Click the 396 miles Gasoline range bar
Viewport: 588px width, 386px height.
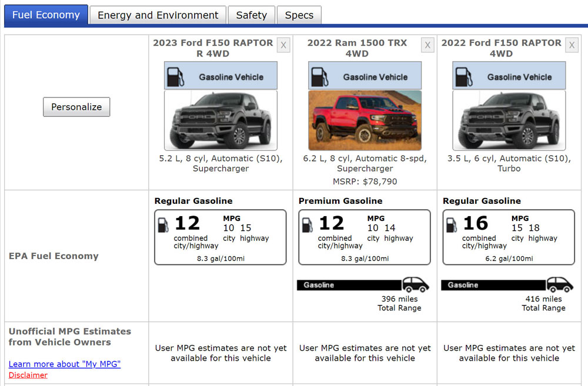[350, 285]
